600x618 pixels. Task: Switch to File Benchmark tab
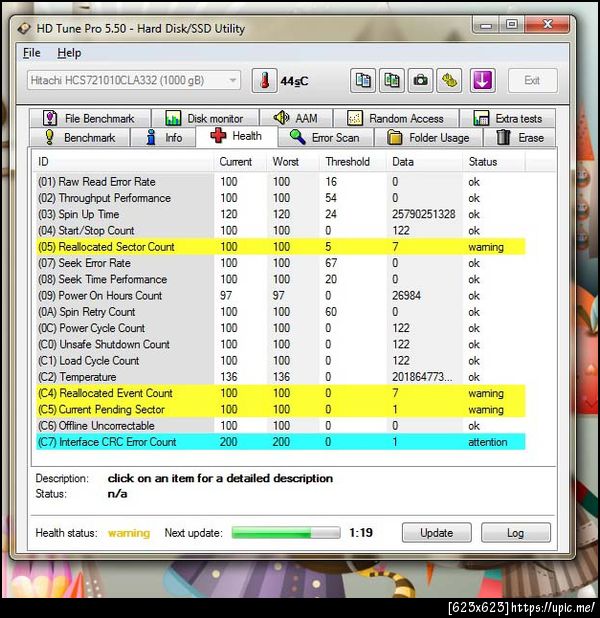(89, 118)
